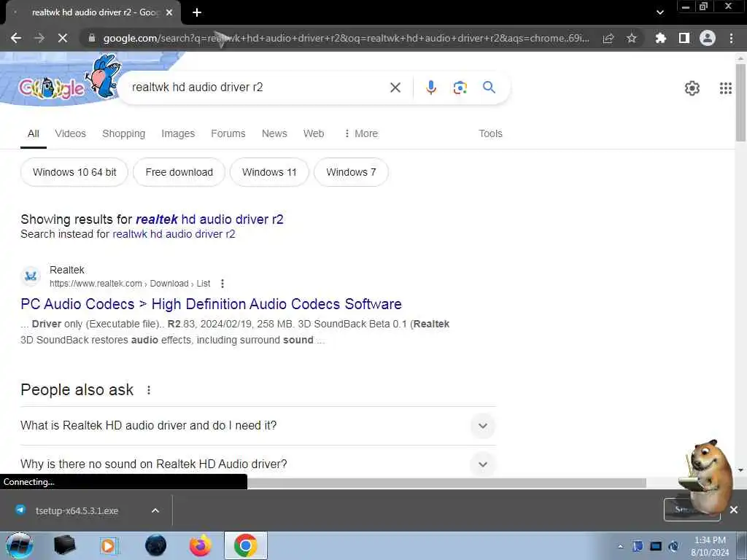Bookmark this page with the star icon
Image resolution: width=747 pixels, height=560 pixels.
[x=631, y=38]
